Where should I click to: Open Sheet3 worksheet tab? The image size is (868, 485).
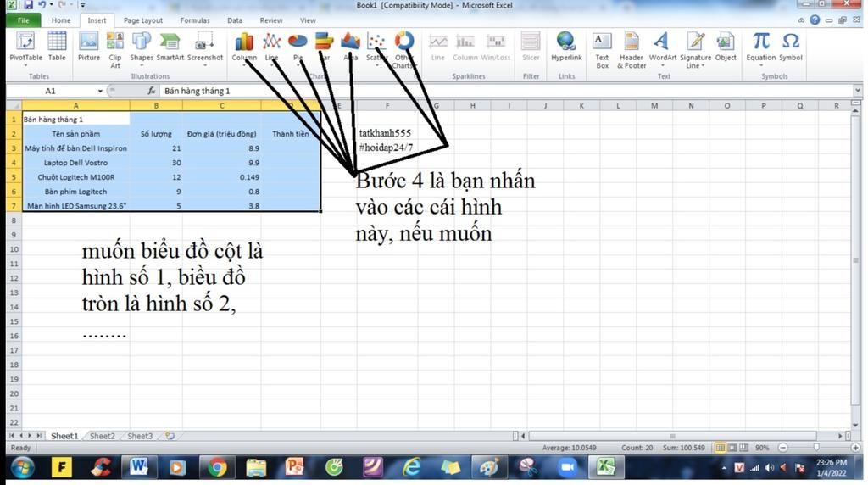pos(140,437)
